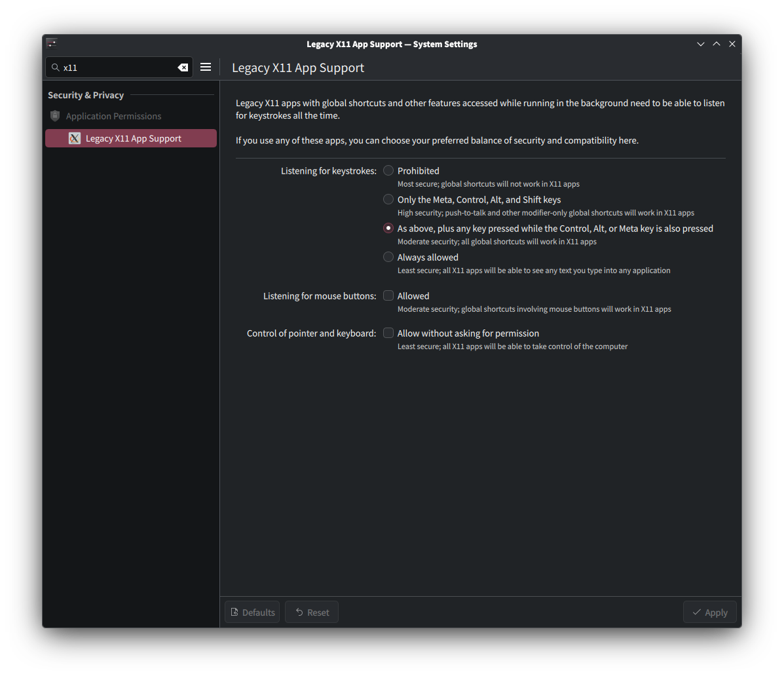Viewport: 784px width, 678px height.
Task: Click the Application Permissions shield icon
Action: [x=55, y=116]
